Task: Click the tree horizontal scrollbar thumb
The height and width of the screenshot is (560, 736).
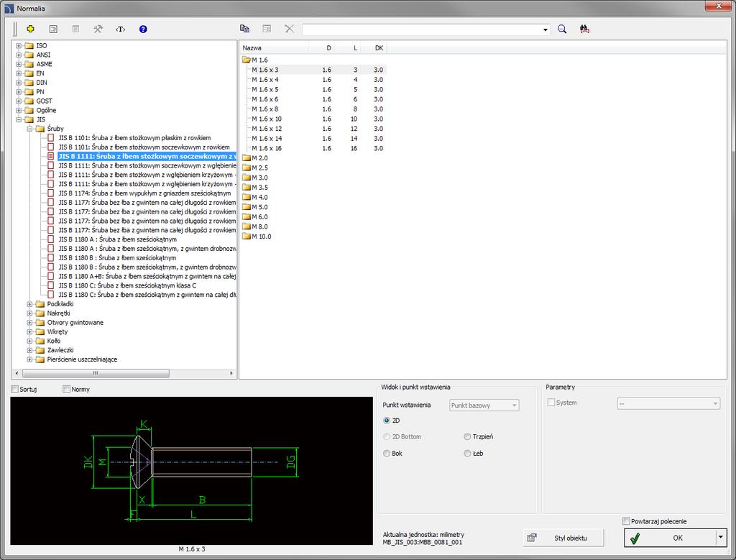Action: click(96, 373)
